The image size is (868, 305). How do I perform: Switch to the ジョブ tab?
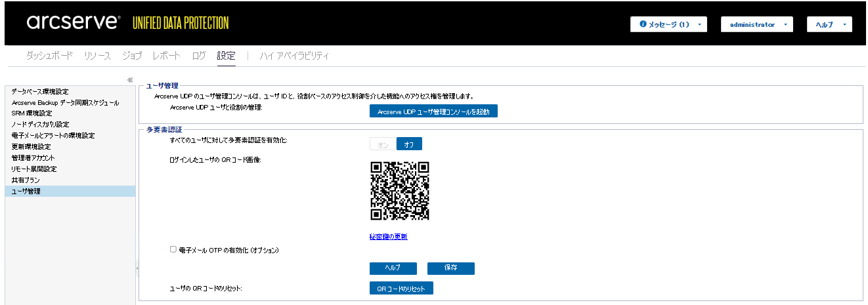tap(131, 56)
